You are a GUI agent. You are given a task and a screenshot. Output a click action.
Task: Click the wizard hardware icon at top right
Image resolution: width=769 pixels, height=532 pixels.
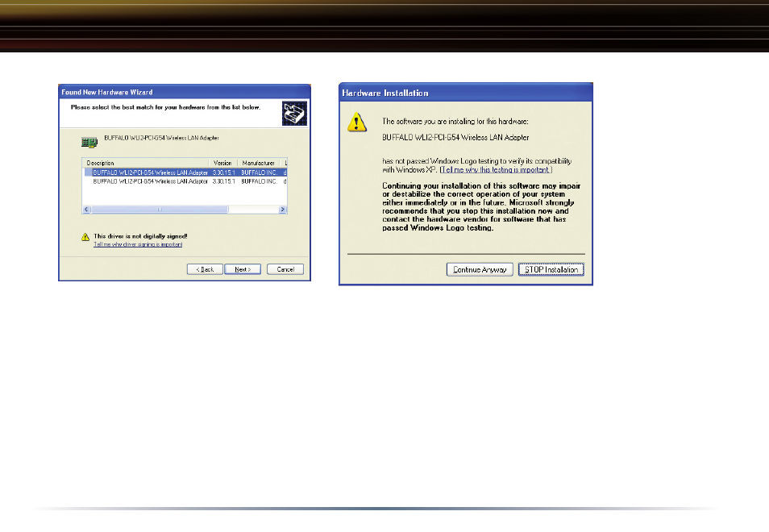pyautogui.click(x=294, y=114)
